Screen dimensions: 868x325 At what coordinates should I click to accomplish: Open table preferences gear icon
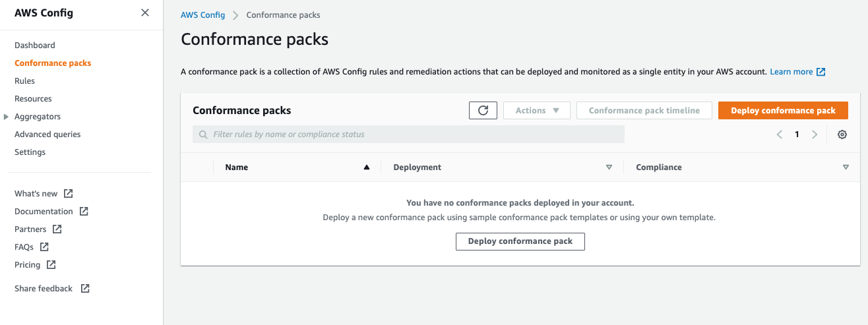[x=842, y=134]
